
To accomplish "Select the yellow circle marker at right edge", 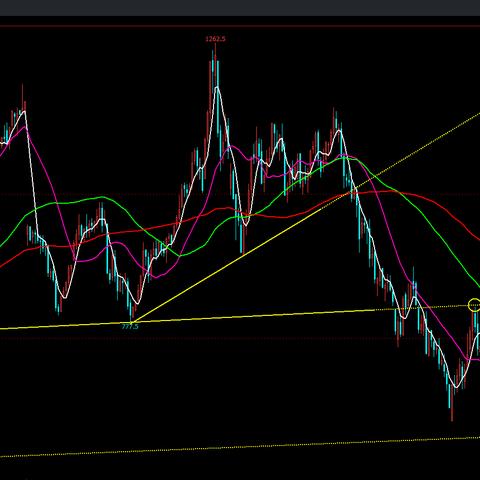I will point(474,305).
